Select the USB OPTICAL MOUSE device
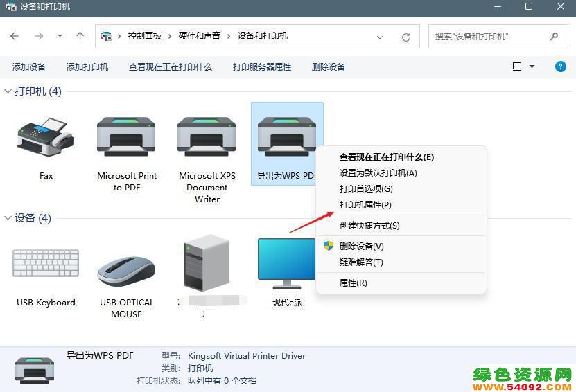This screenshot has width=576, height=392. coord(126,271)
